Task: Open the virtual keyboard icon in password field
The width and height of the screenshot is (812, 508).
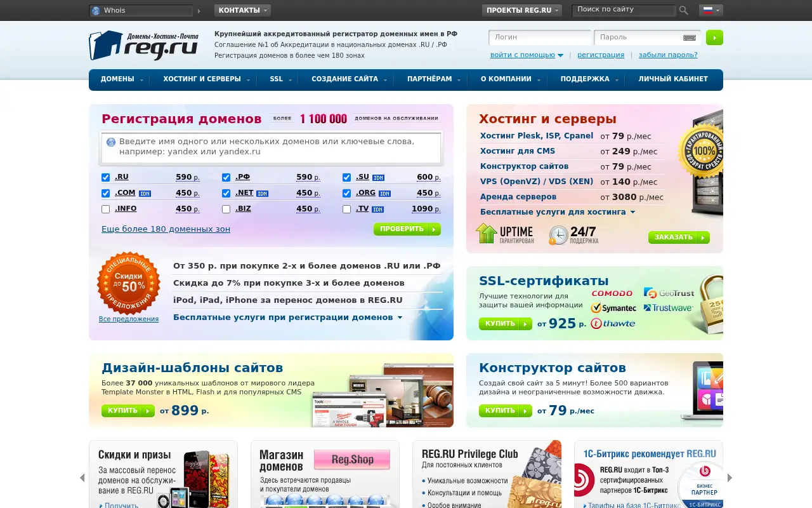Action: point(689,37)
